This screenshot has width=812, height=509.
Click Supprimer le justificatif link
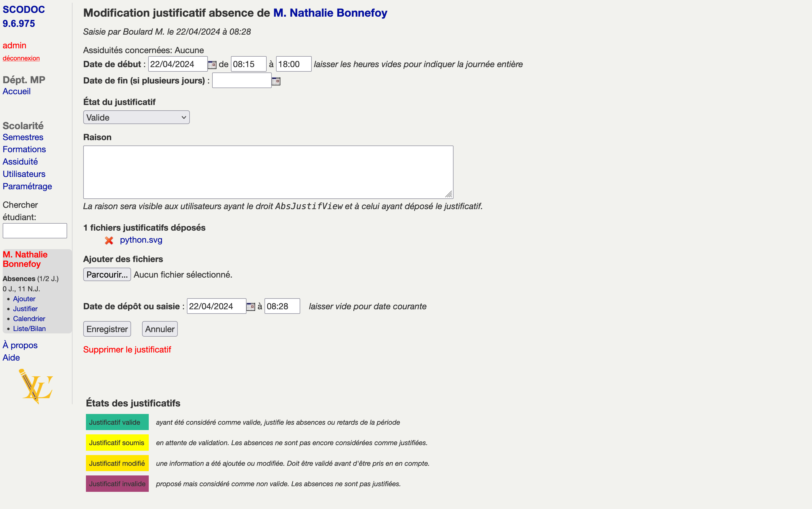pos(127,349)
